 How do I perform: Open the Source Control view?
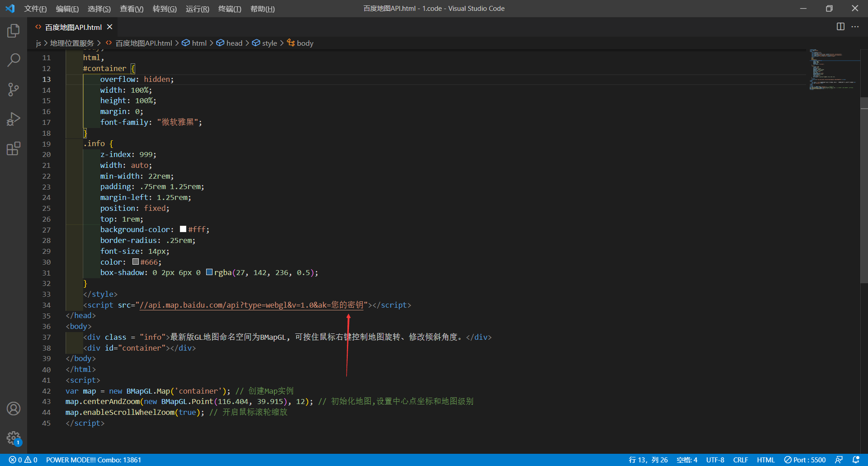pyautogui.click(x=14, y=90)
